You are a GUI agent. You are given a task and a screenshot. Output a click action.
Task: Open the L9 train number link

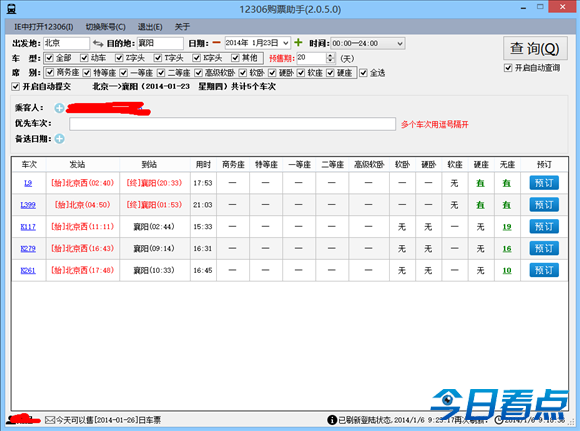point(28,183)
